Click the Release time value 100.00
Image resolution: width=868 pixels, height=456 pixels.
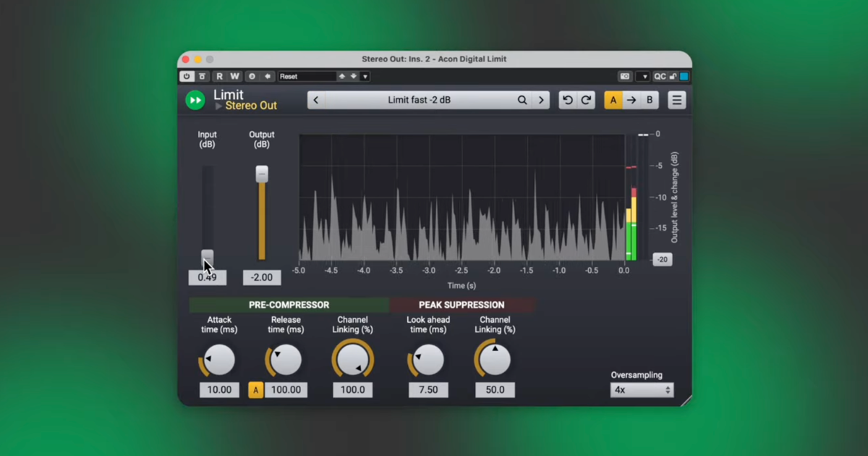pos(286,390)
